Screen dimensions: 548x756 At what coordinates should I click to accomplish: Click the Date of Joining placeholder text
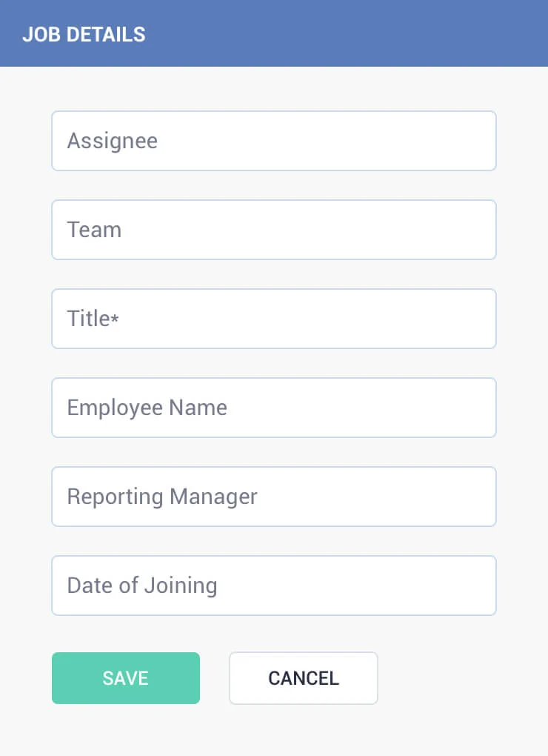click(x=142, y=586)
